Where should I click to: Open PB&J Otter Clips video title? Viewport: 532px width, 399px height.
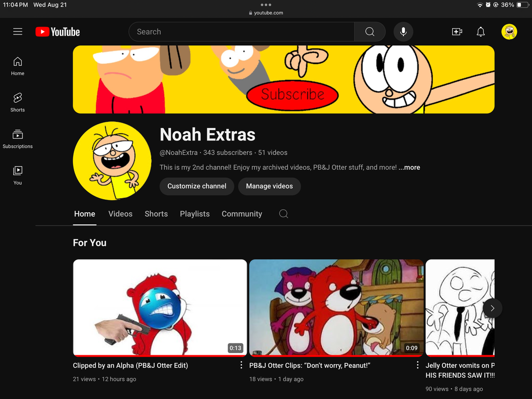coord(310,365)
